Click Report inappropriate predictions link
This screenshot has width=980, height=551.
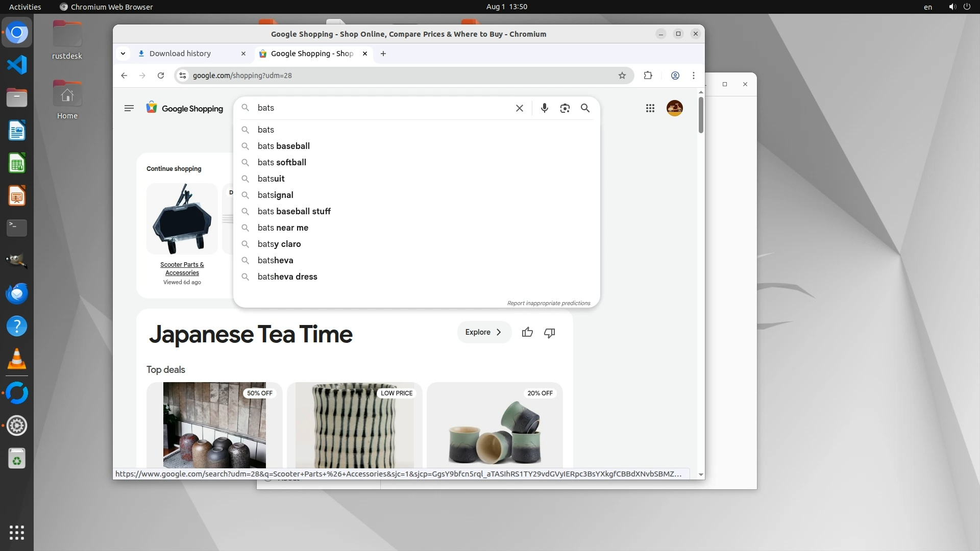pos(548,303)
